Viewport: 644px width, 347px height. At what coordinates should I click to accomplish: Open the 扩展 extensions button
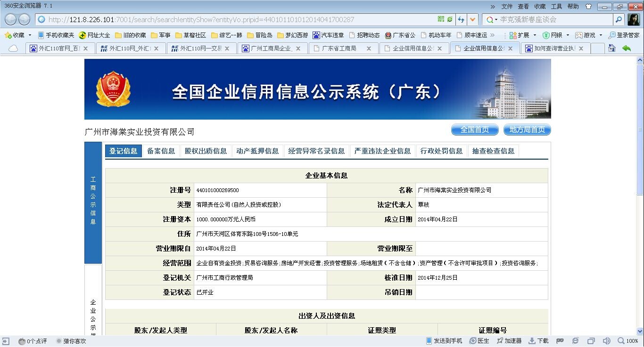520,35
